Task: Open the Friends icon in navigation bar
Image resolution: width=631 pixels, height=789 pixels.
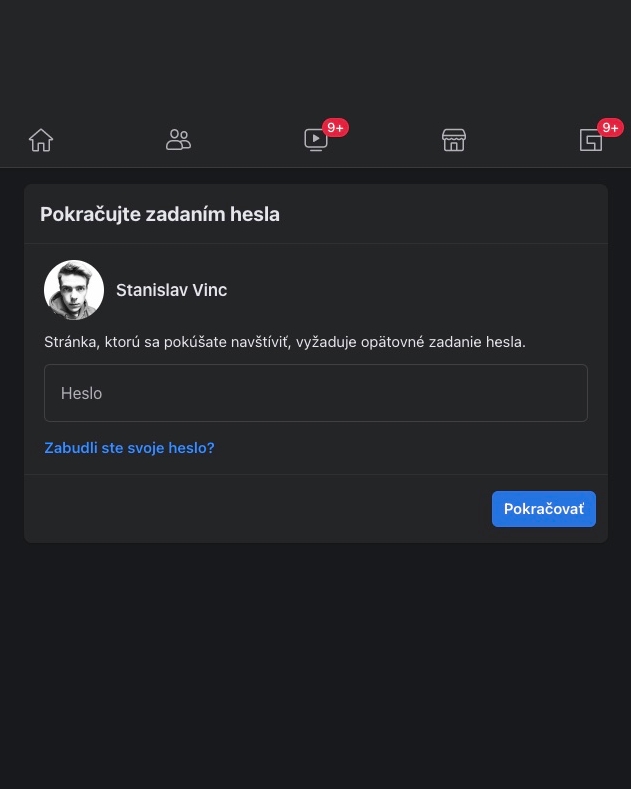Action: pyautogui.click(x=178, y=140)
